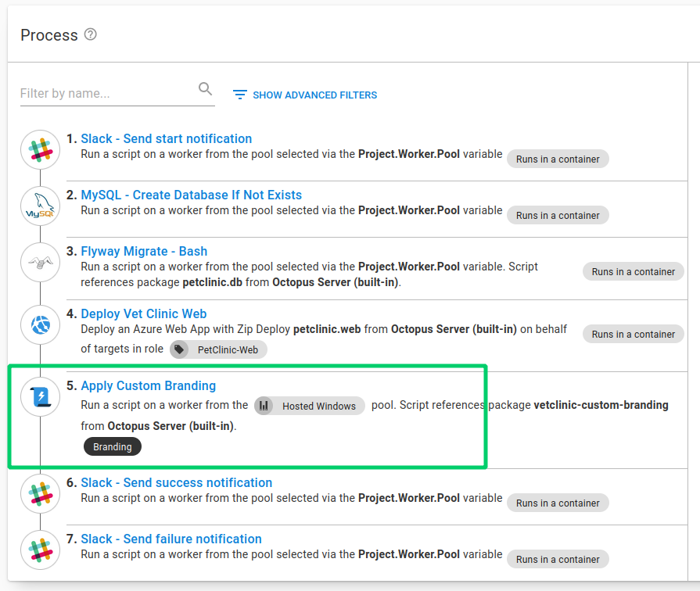Image resolution: width=700 pixels, height=591 pixels.
Task: Click the PetClinic-Web role tag
Action: pyautogui.click(x=219, y=349)
